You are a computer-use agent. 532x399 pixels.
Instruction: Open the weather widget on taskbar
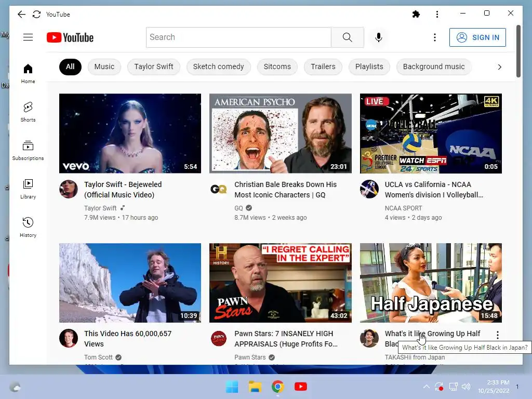(x=15, y=387)
